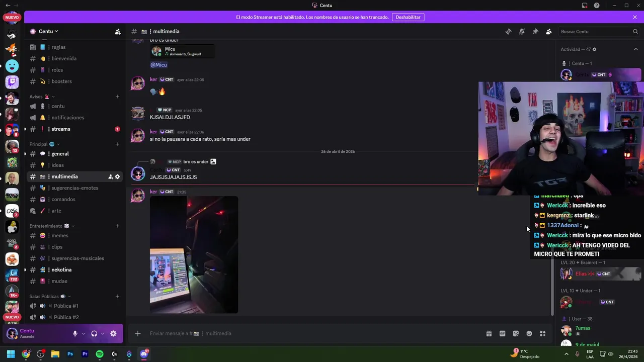Add channel to Avisos category plus
644x362 pixels.
(x=117, y=97)
